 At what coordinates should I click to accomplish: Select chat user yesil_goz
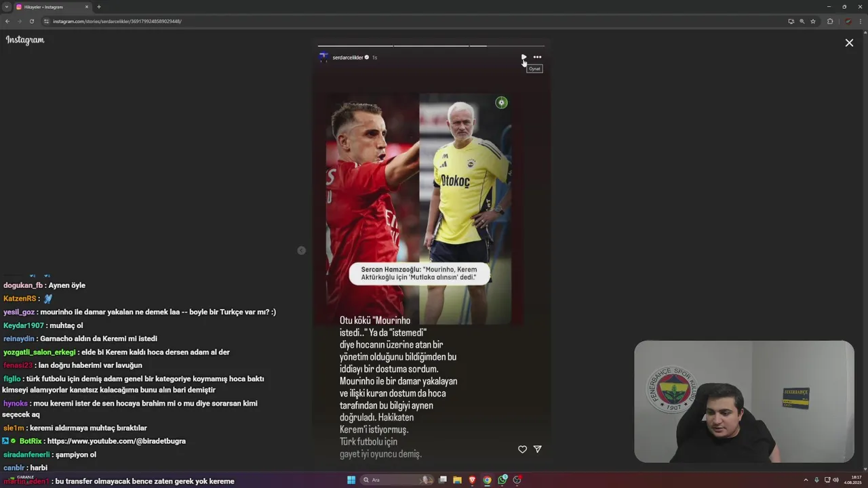click(x=19, y=312)
